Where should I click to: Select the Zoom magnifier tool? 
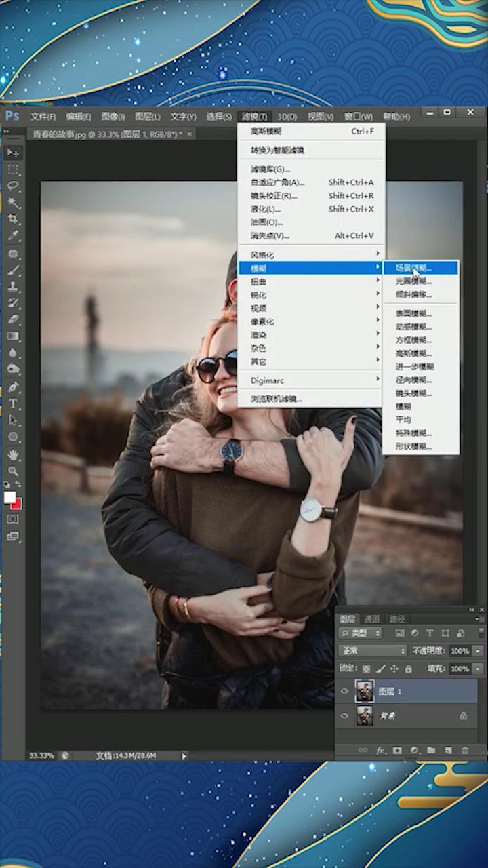tap(13, 471)
